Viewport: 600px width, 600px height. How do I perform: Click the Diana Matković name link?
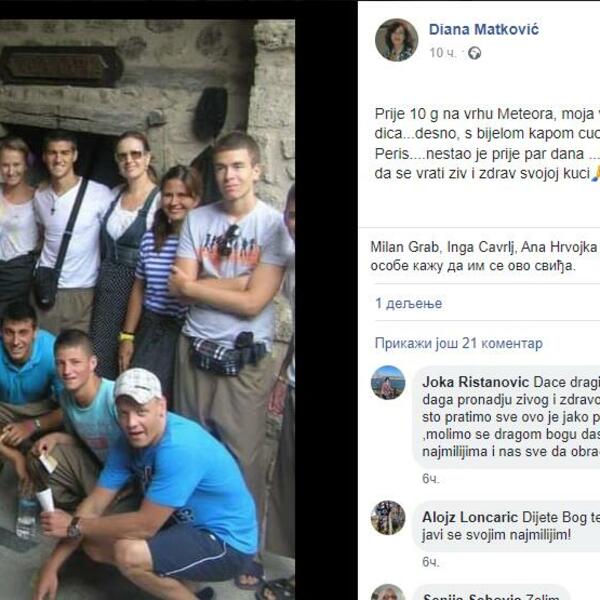(x=484, y=29)
